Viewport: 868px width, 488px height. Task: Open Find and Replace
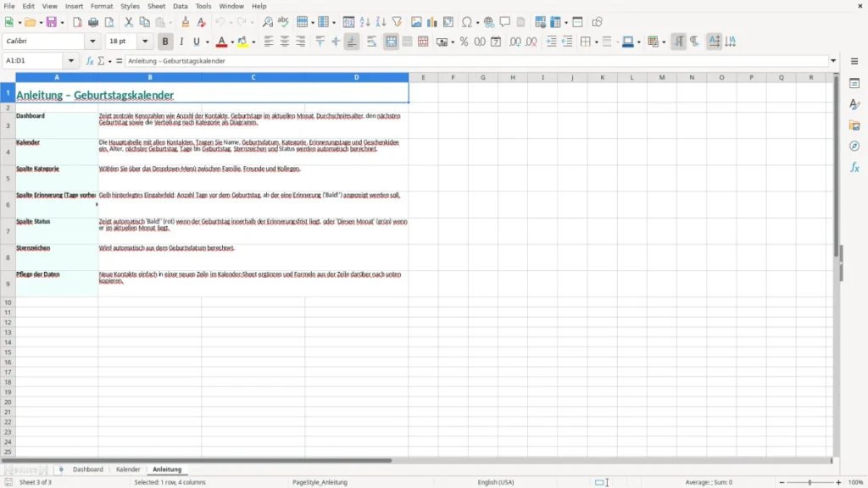[267, 22]
